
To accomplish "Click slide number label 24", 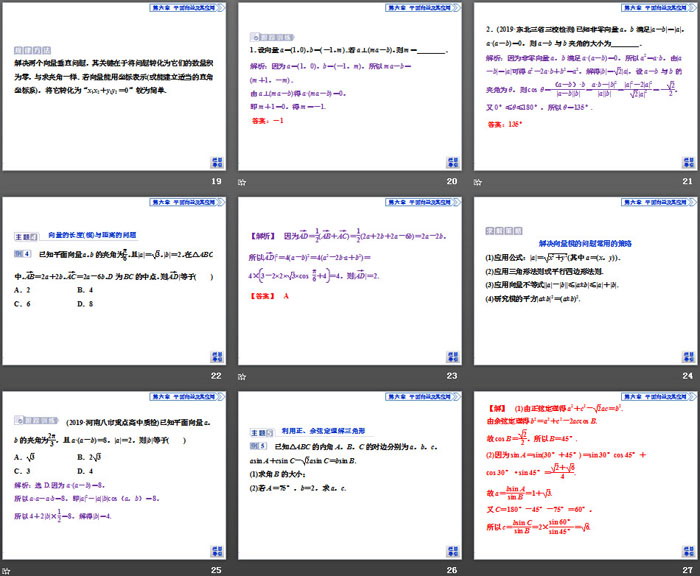I will coord(688,376).
